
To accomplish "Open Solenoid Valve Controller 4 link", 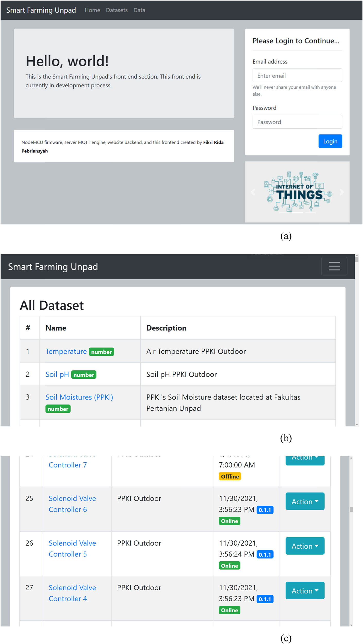I will [72, 593].
